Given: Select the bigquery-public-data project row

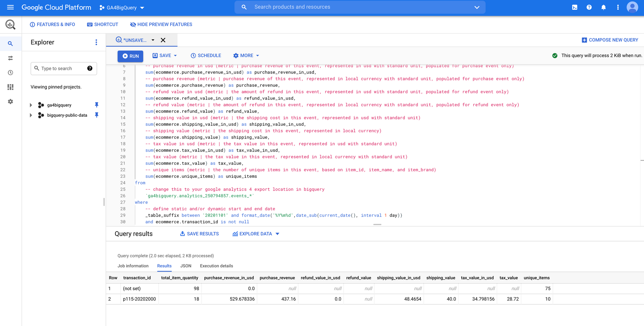Looking at the screenshot, I should (x=67, y=115).
